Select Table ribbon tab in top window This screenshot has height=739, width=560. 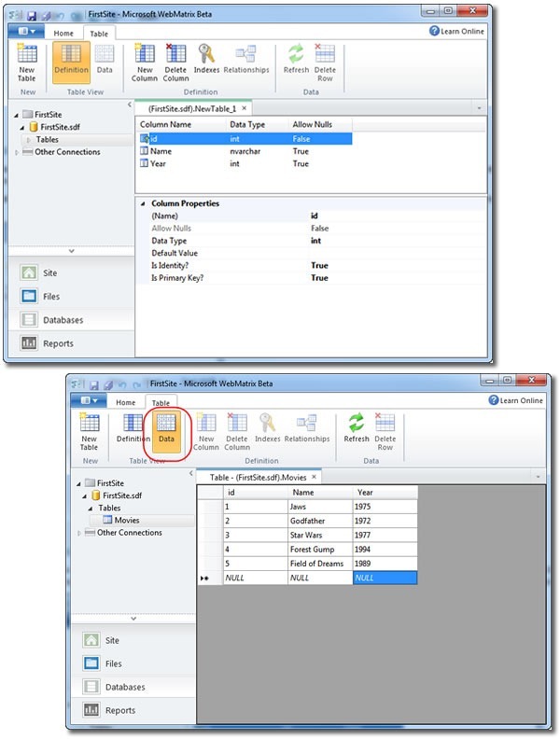pyautogui.click(x=99, y=34)
